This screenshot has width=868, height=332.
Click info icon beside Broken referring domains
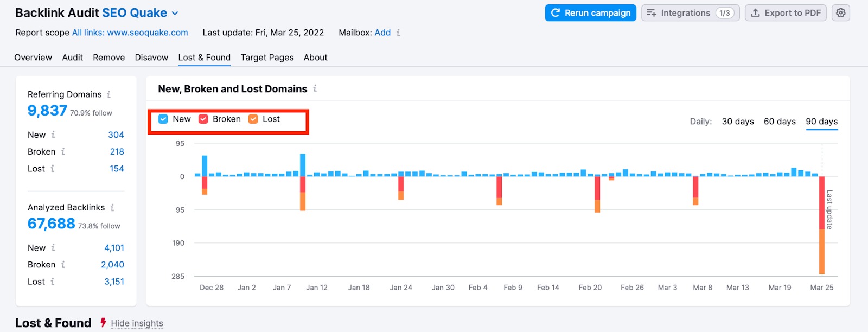pyautogui.click(x=63, y=152)
